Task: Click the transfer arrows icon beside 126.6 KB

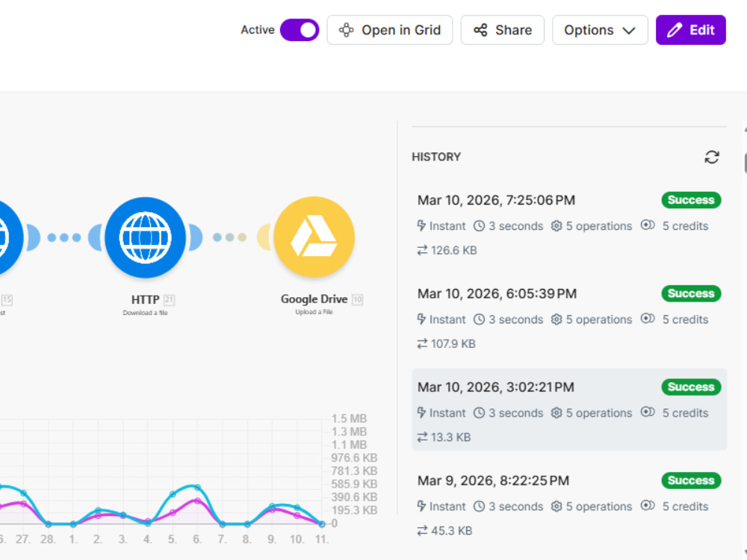Action: tap(422, 250)
